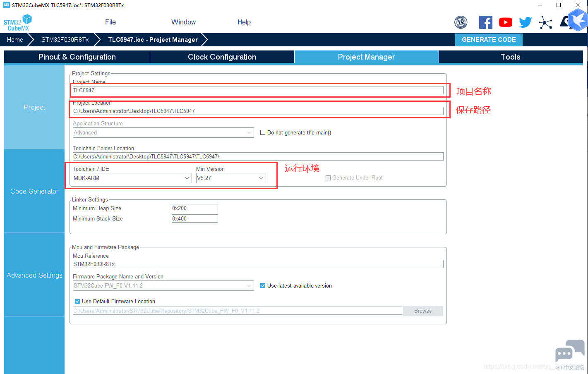Open the Advanced Settings side tab
The width and height of the screenshot is (588, 374).
(34, 275)
